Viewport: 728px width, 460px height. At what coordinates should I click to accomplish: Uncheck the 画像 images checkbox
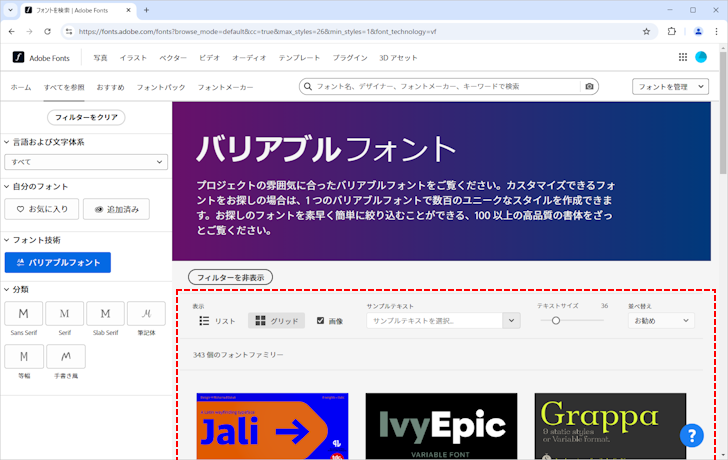pos(320,321)
